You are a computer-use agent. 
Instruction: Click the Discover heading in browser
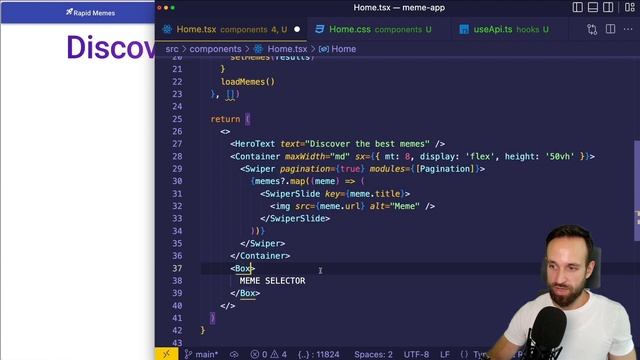pos(111,47)
